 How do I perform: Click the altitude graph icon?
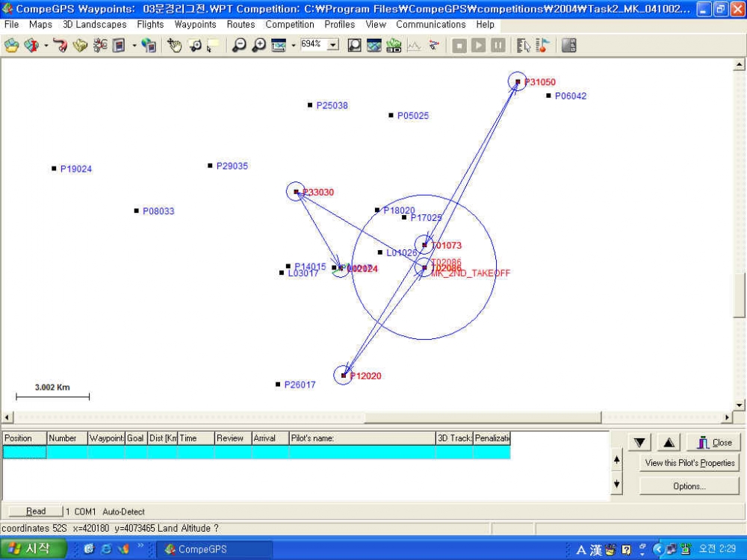414,46
